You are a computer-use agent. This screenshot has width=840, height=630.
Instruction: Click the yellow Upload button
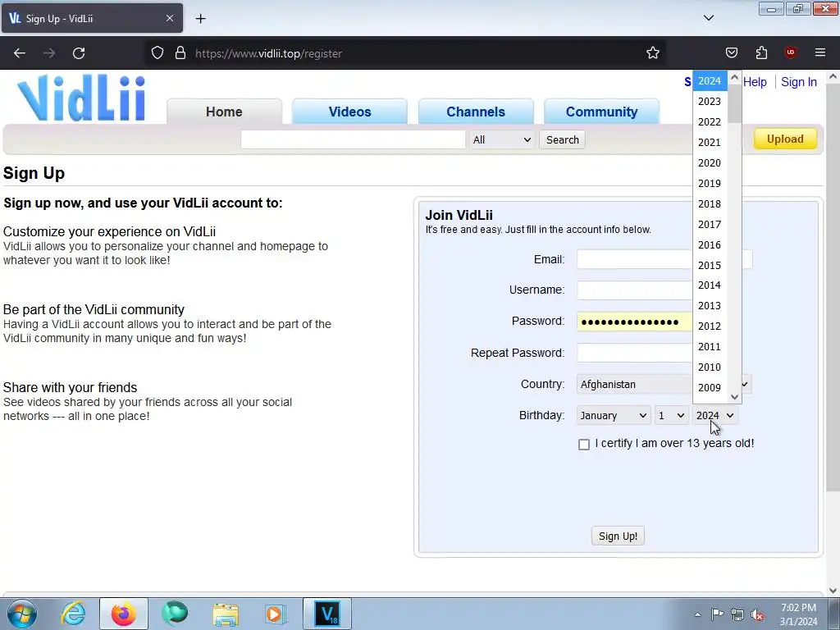pos(785,139)
